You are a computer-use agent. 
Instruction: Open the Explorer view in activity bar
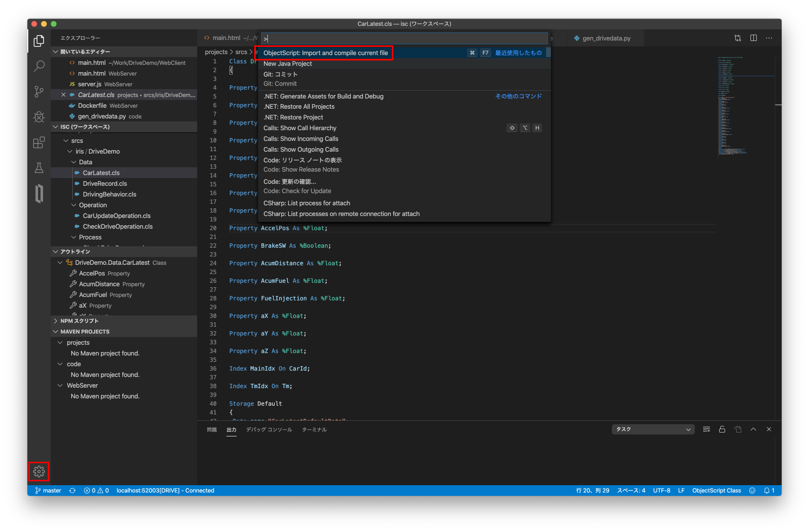click(x=39, y=41)
